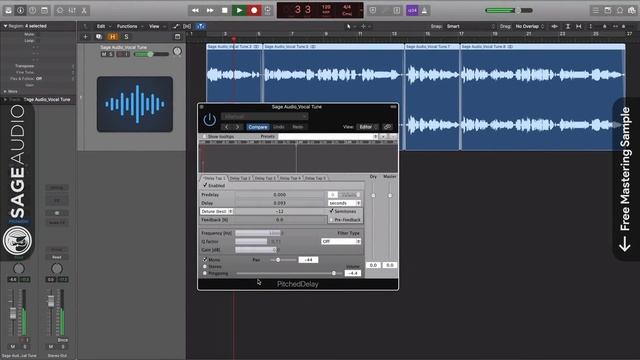This screenshot has height=360, width=640.
Task: Click the blue Catch Playhead button
Action: (200, 26)
